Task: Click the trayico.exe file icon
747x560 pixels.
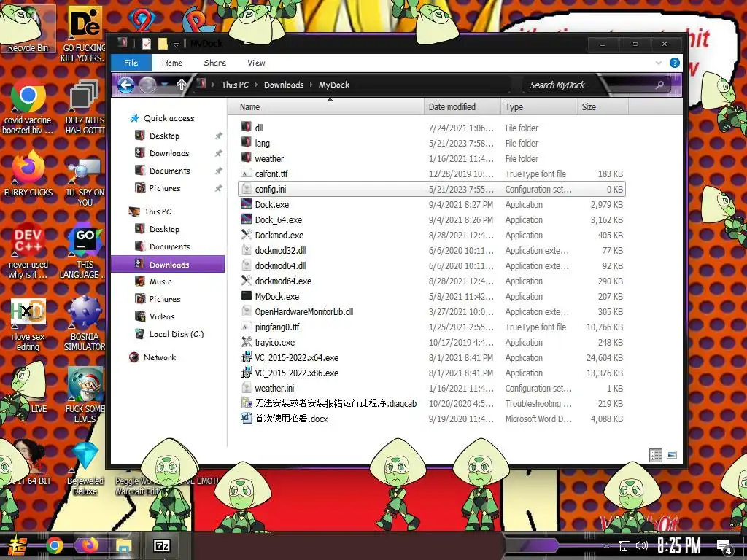Action: coord(247,342)
